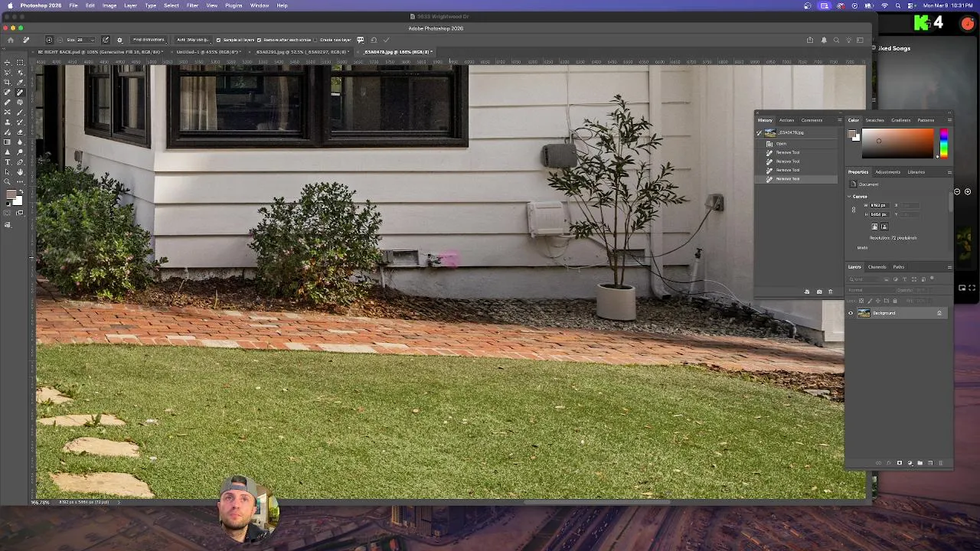Click the Home icon in options bar

click(x=10, y=40)
